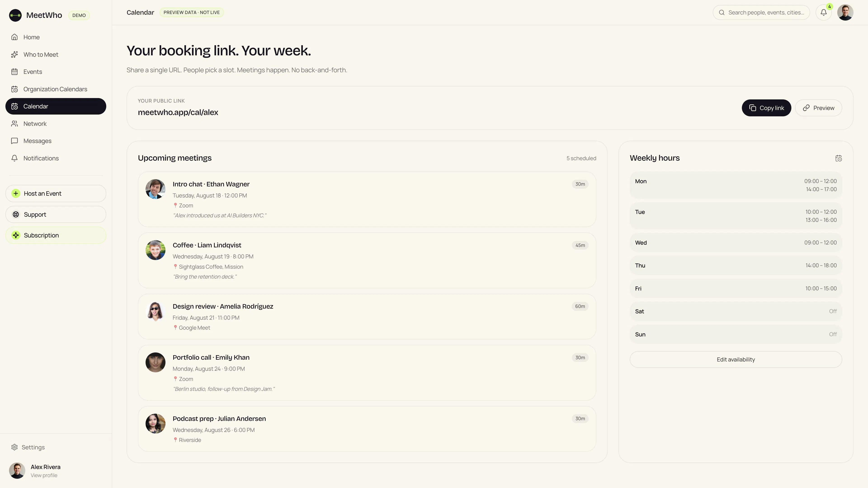Click the Weekly hours calendar clock icon
Image resolution: width=868 pixels, height=488 pixels.
(839, 158)
